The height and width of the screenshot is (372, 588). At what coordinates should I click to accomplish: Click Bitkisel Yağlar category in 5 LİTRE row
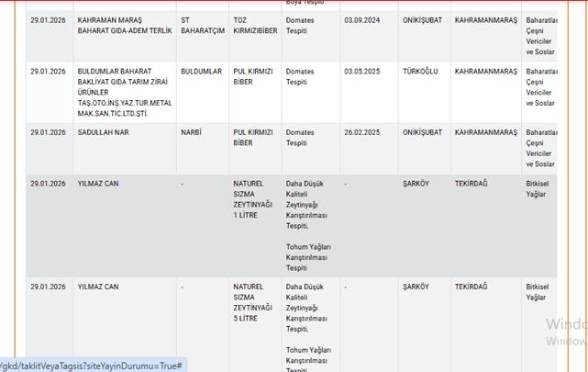click(x=536, y=292)
